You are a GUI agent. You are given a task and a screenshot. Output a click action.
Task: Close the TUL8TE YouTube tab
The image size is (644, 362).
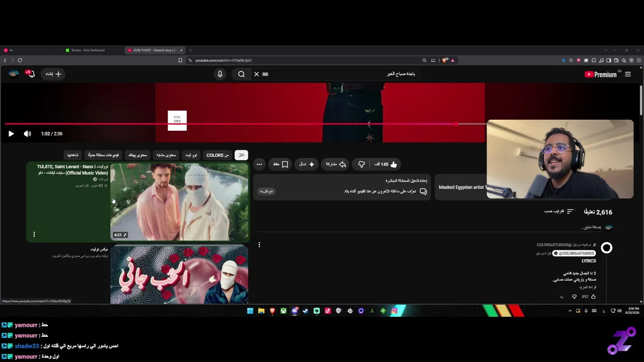click(x=182, y=50)
